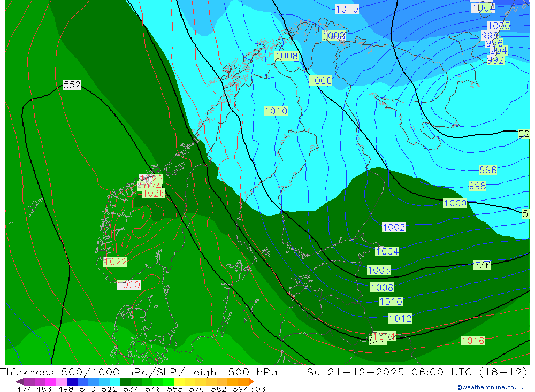Open the weatheronline.co.uk copyright link
Image resolution: width=535 pixels, height=392 pixels.
tap(490, 387)
